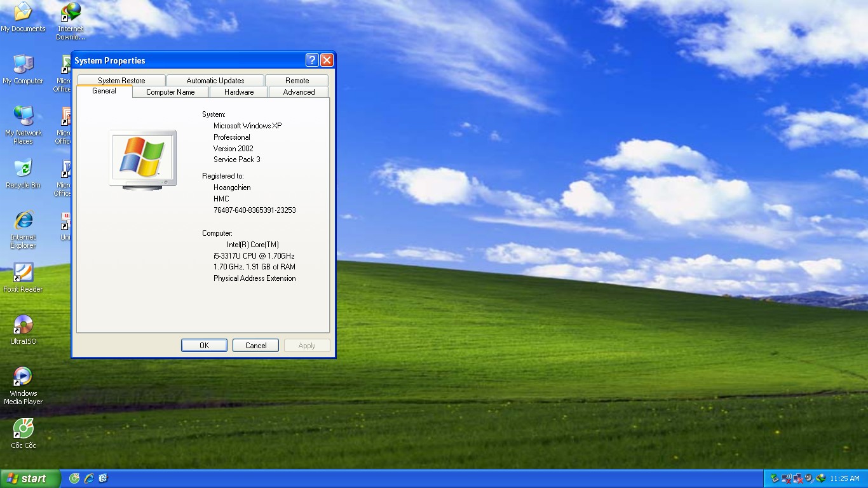Switch to Automatic Updates tab
The height and width of the screenshot is (488, 868).
215,81
